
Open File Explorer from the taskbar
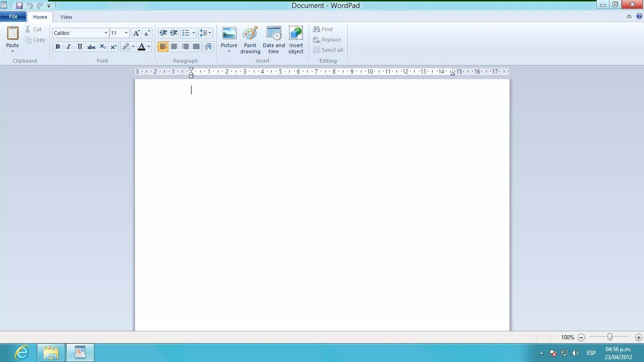click(x=51, y=353)
